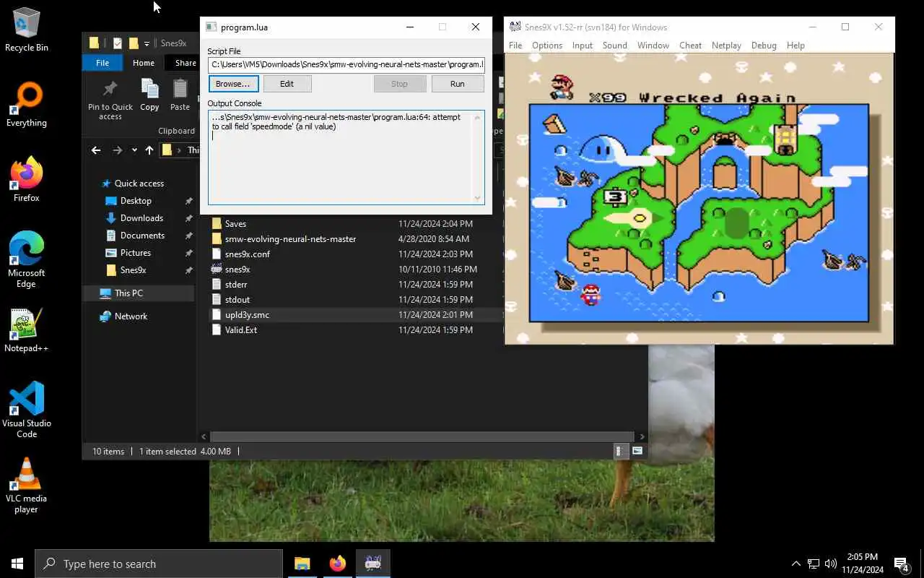This screenshot has height=578, width=924.
Task: Select upld3y.smc ROM file
Action: click(247, 315)
